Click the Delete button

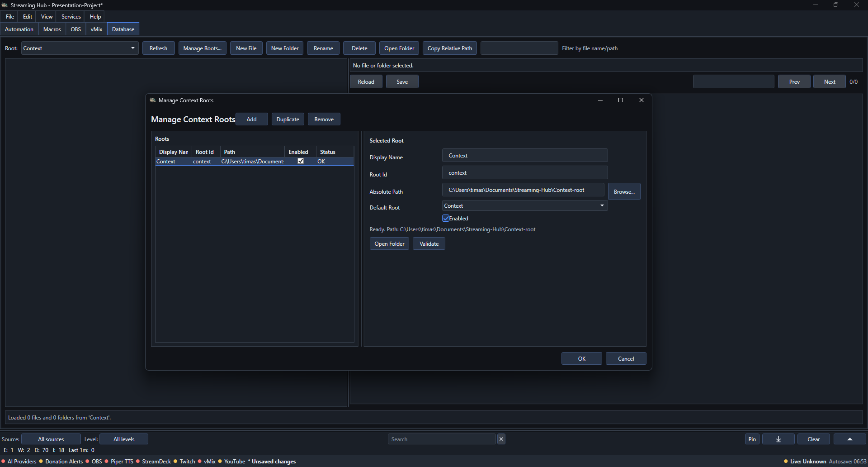[x=359, y=48]
